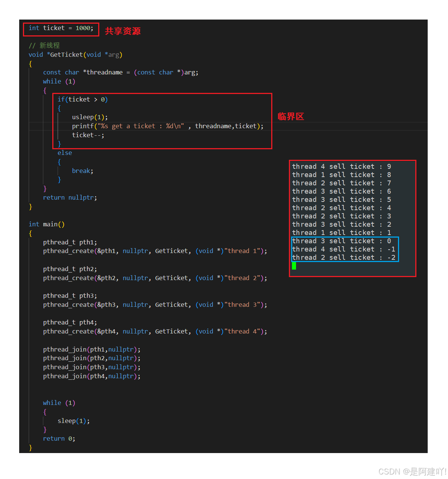Click the 'pthread_join(pth2,nullptr);' line
The height and width of the screenshot is (479, 448).
[x=92, y=358]
